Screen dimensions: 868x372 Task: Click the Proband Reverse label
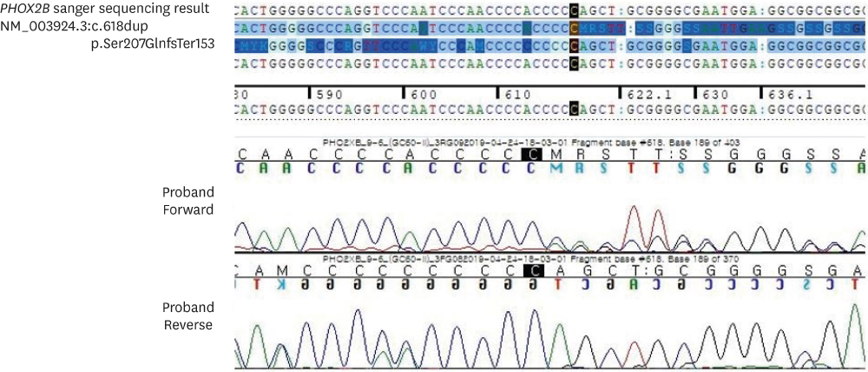tap(187, 316)
